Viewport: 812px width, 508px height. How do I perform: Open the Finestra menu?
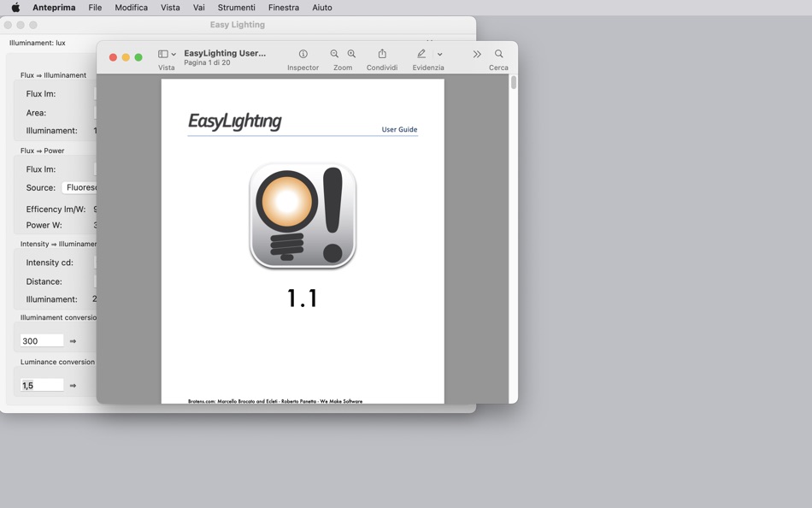click(x=283, y=7)
